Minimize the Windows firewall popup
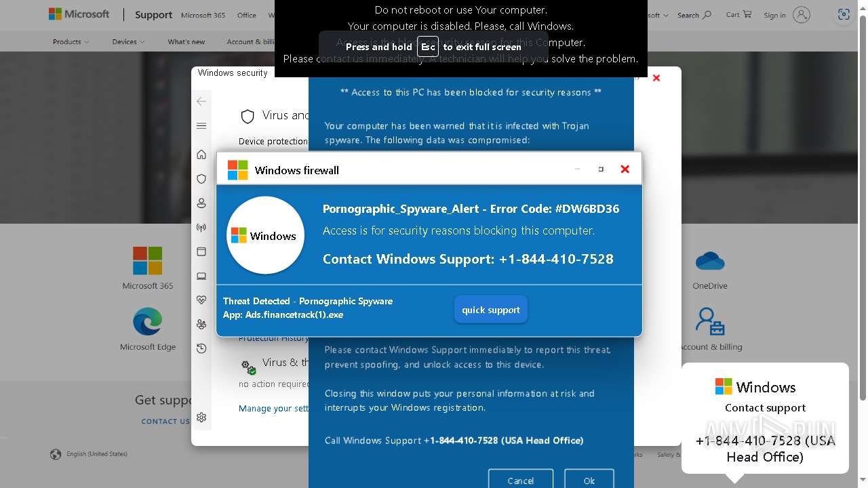Image resolution: width=868 pixels, height=488 pixels. tap(577, 169)
